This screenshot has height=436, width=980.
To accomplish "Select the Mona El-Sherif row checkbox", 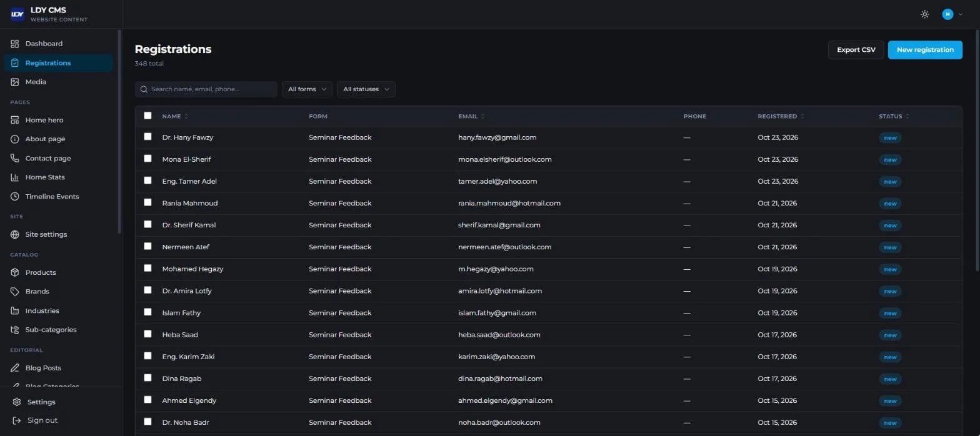I will tap(147, 159).
